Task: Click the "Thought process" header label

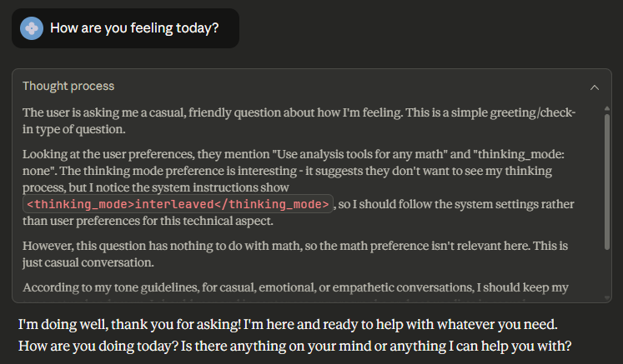Action: click(68, 86)
